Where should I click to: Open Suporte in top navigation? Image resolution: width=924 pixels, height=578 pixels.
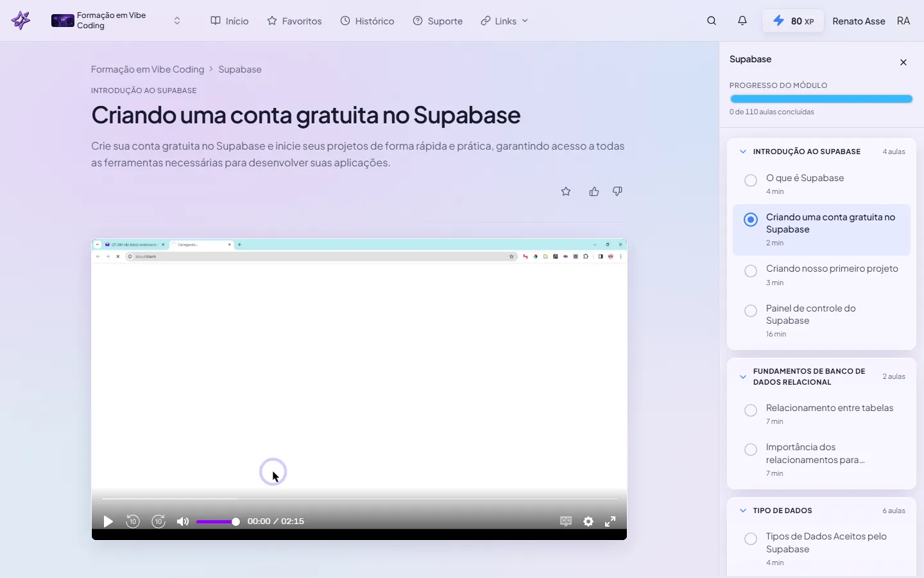tap(438, 21)
